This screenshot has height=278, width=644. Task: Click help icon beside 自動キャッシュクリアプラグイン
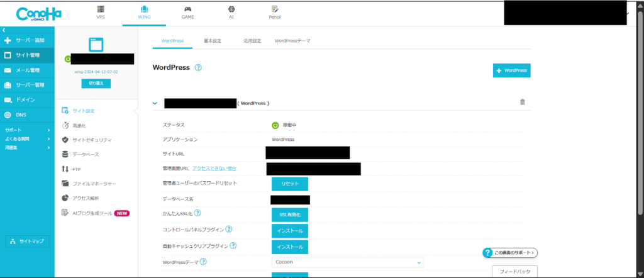[233, 246]
